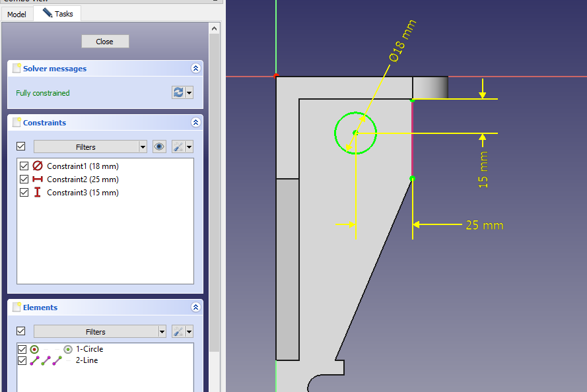This screenshot has height=392, width=587.
Task: Toggle constraint visibility with the eye icon
Action: click(x=159, y=147)
